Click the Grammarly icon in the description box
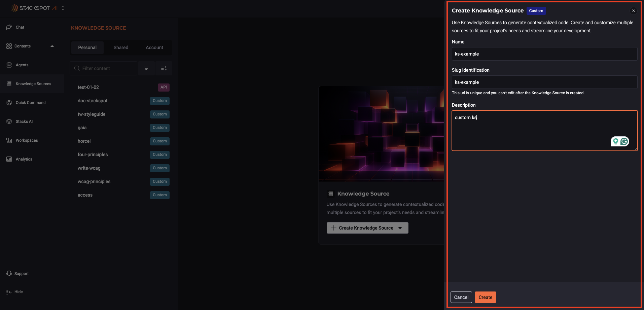Viewport: 644px width, 310px height. (x=624, y=141)
